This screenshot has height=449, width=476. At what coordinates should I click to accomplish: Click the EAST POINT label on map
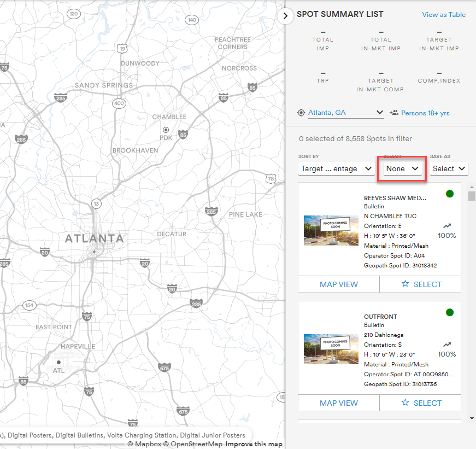tap(54, 327)
